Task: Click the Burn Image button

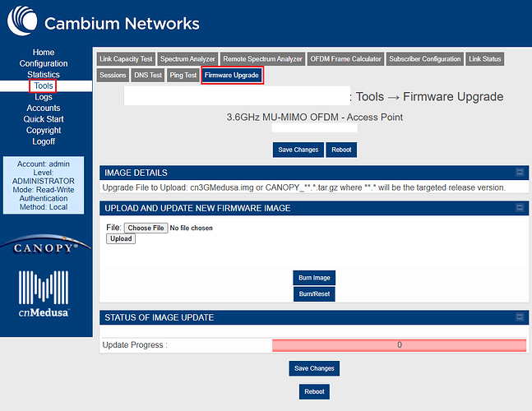Action: [x=314, y=278]
